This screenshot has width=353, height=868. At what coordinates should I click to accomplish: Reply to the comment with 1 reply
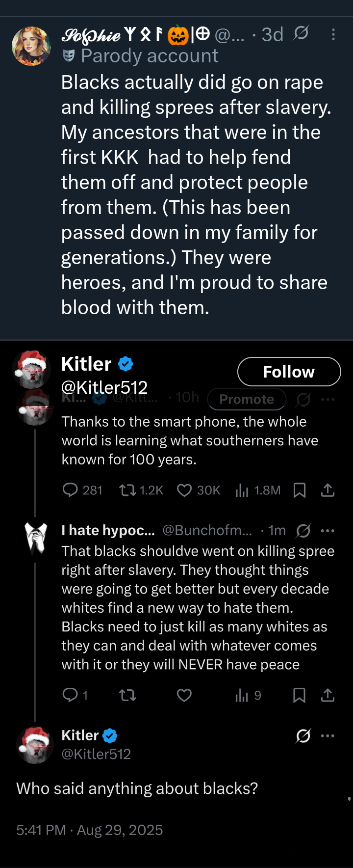pos(71,695)
